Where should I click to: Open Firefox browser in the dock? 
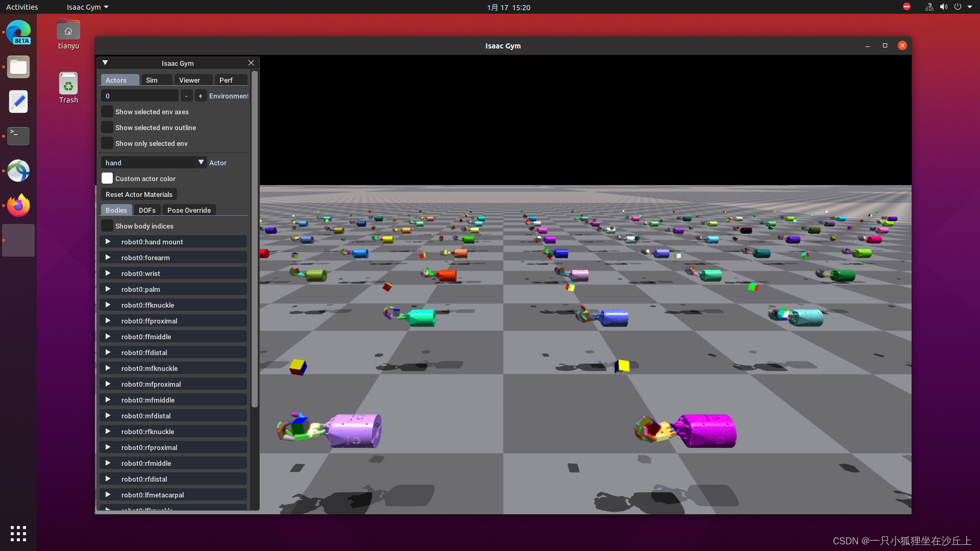pos(18,206)
